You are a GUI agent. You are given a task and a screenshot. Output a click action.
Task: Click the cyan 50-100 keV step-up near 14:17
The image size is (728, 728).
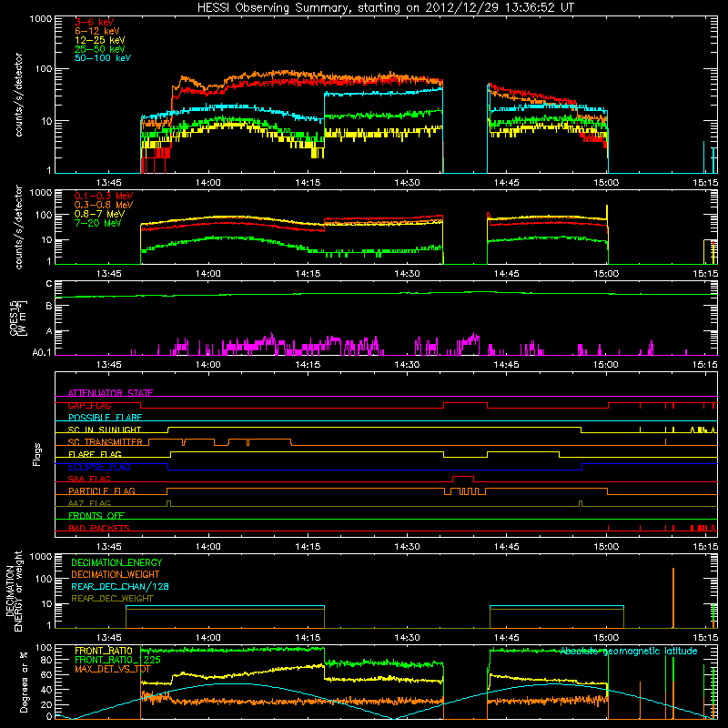(x=324, y=106)
